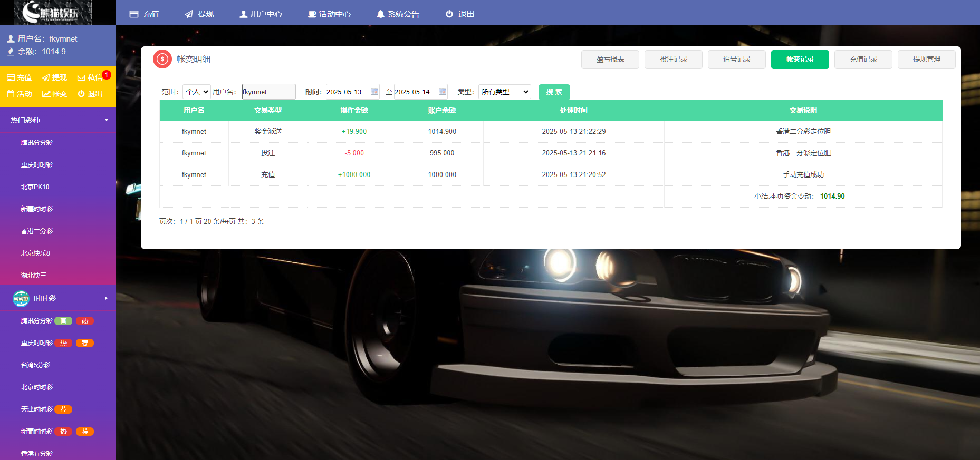Viewport: 980px width, 460px height.
Task: Click the 时时彩 category round icon
Action: click(x=21, y=298)
